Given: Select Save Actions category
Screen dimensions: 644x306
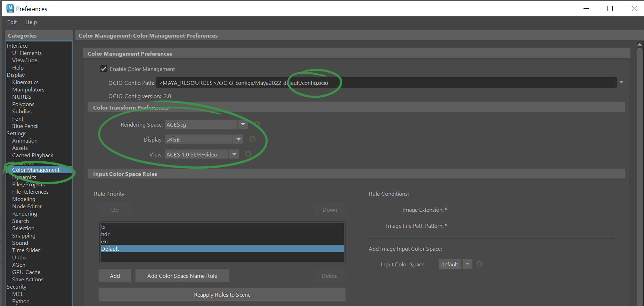Looking at the screenshot, I should [x=28, y=279].
